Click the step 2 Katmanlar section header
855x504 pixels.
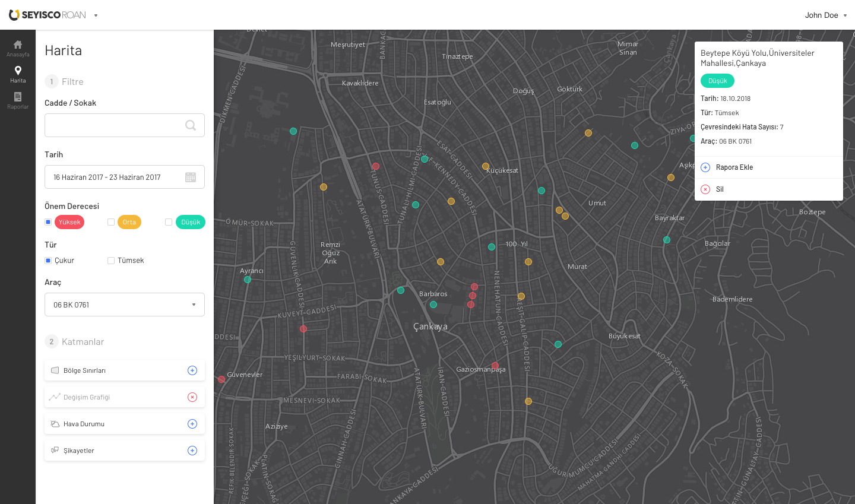click(74, 341)
